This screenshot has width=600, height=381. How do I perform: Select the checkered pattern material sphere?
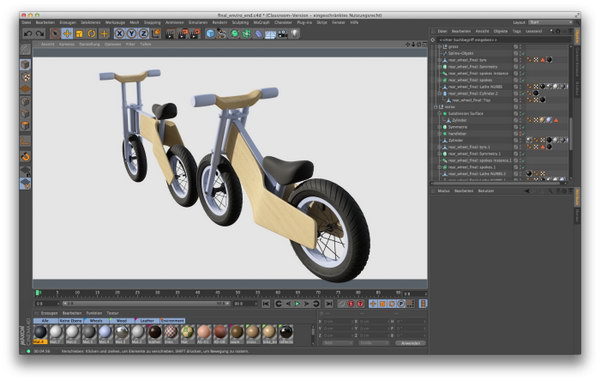click(x=171, y=332)
